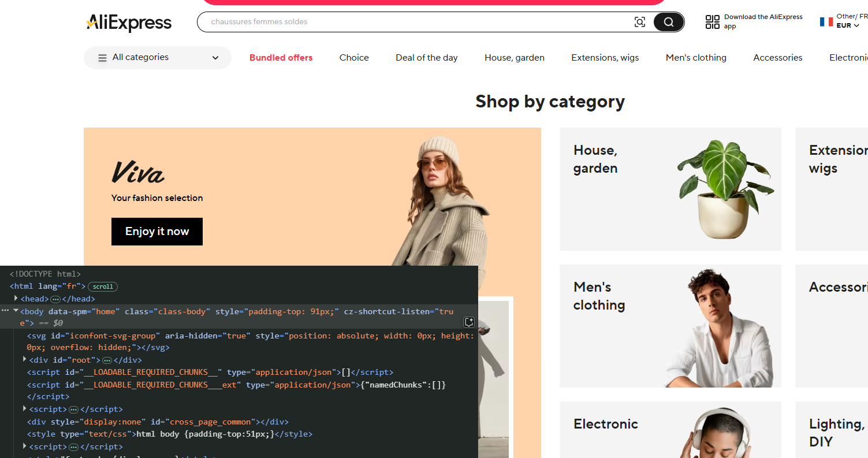
Task: Select the search-by-image camera icon
Action: pyautogui.click(x=640, y=21)
